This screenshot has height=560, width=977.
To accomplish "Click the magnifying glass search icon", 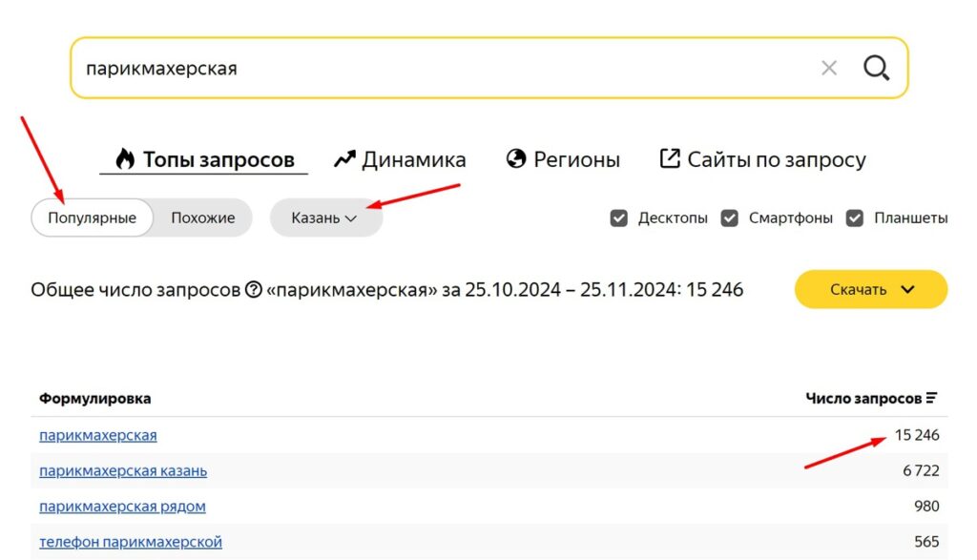I will point(876,68).
